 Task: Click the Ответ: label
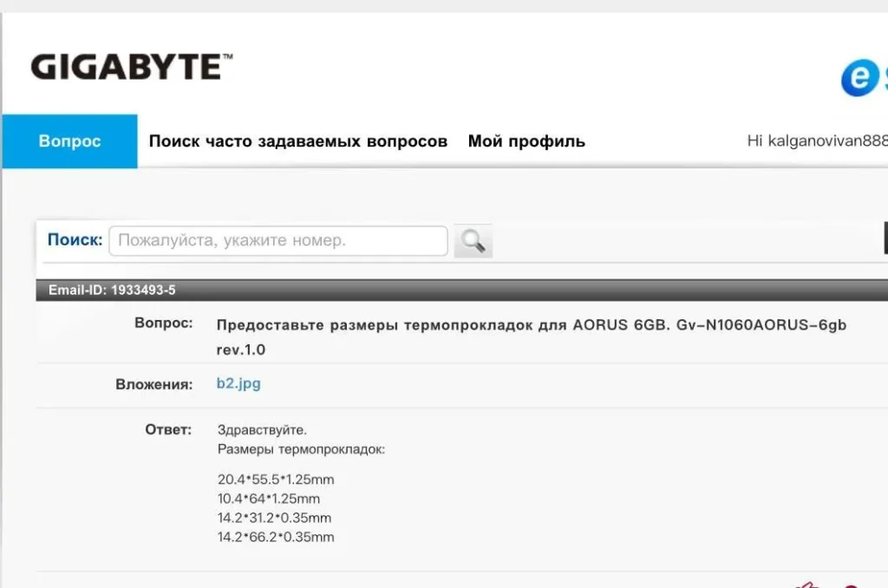coord(168,429)
